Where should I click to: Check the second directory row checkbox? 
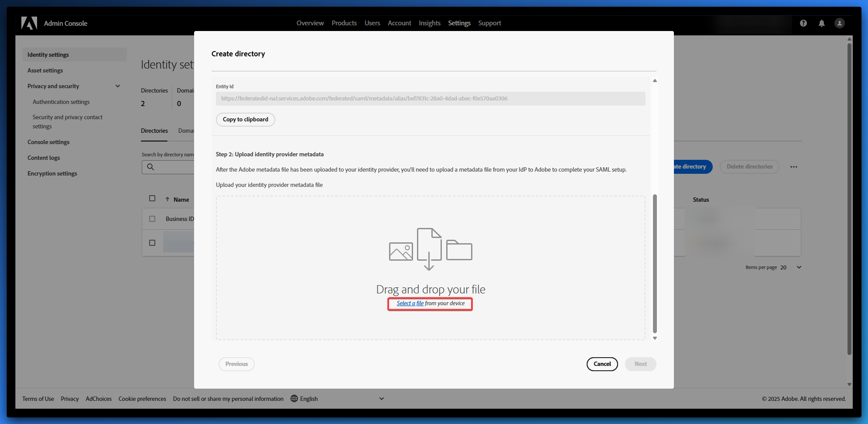(152, 243)
